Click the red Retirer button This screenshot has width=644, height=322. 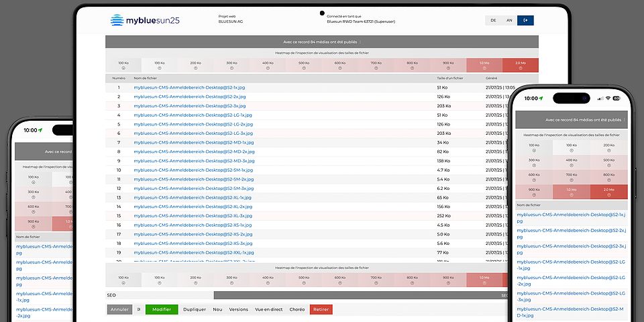[321, 309]
